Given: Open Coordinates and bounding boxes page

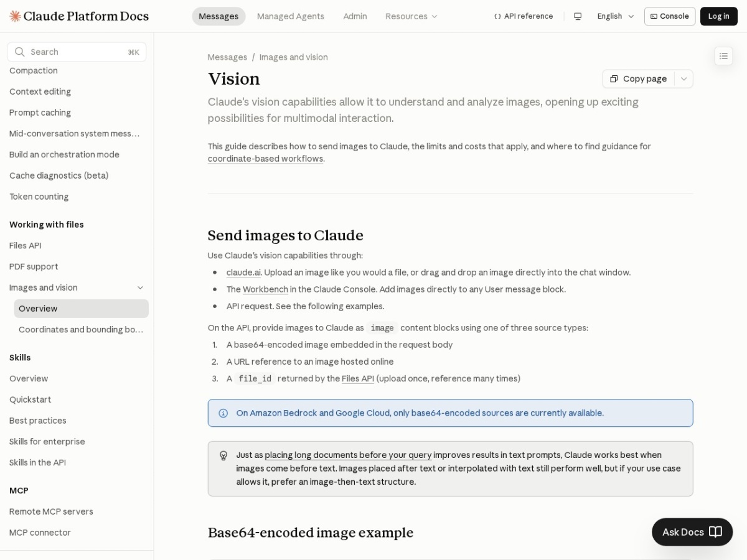Looking at the screenshot, I should tap(82, 330).
